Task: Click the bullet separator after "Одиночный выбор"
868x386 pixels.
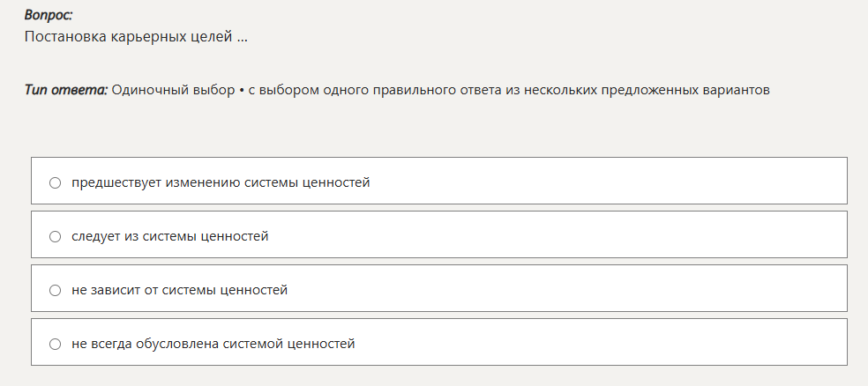Action: click(241, 90)
